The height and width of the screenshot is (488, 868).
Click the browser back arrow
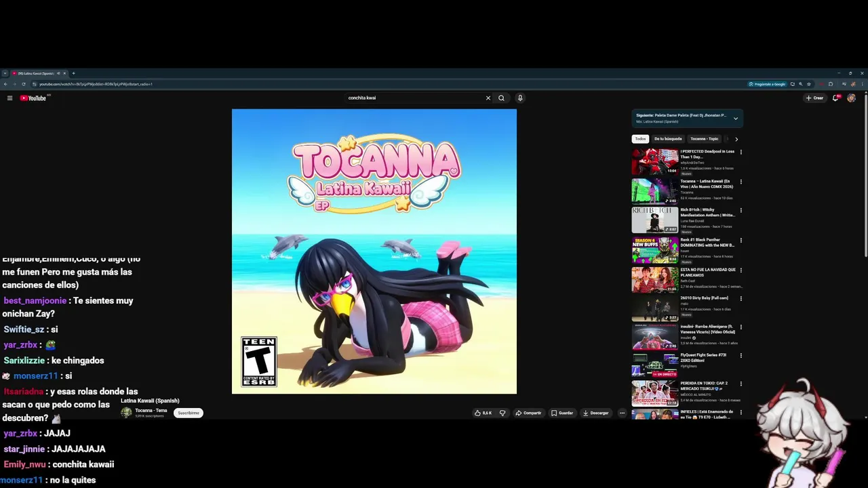[5, 84]
